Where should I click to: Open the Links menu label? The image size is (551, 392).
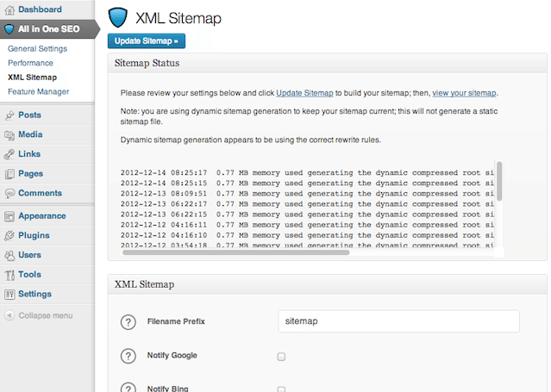click(x=29, y=154)
